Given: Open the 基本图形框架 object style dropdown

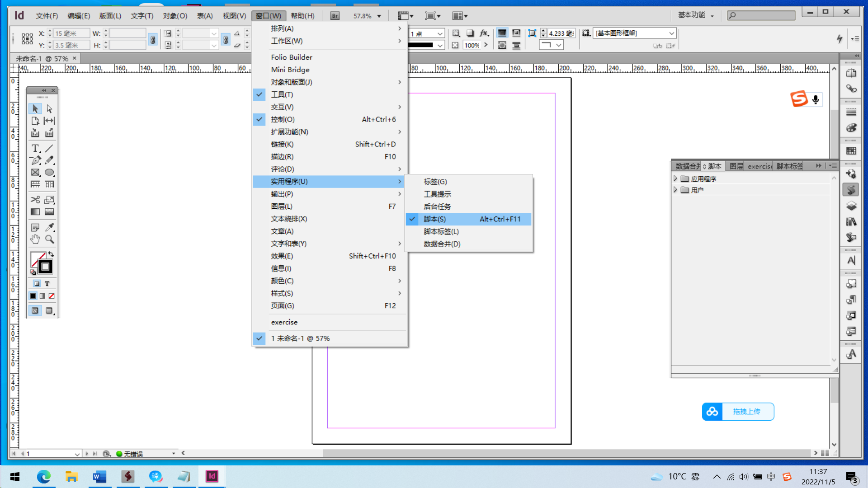Looking at the screenshot, I should click(x=672, y=33).
